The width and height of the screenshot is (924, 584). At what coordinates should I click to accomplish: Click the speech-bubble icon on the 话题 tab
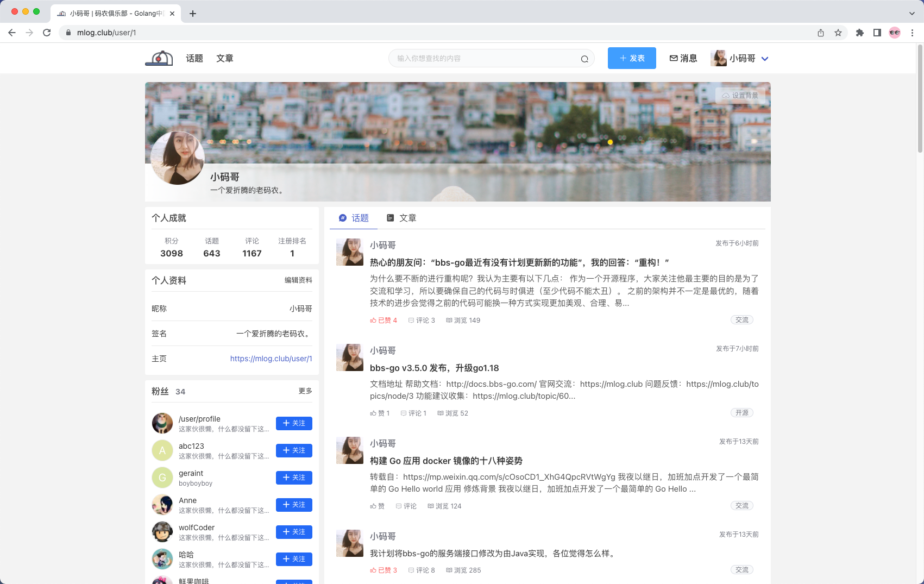pos(342,218)
